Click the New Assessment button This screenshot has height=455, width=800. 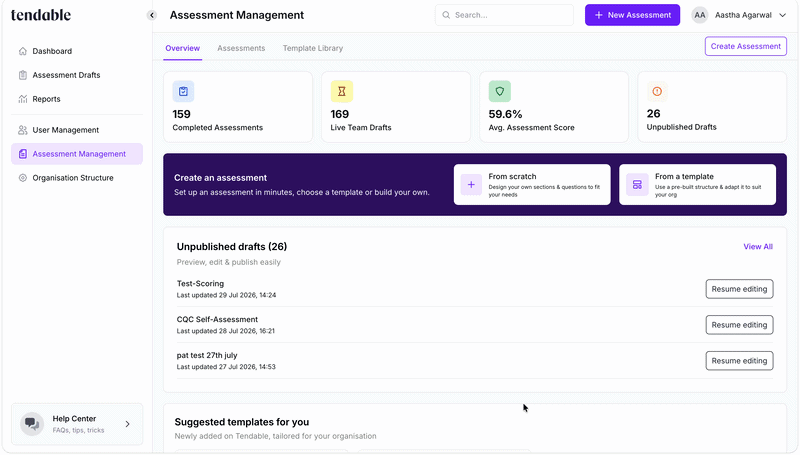pos(632,15)
